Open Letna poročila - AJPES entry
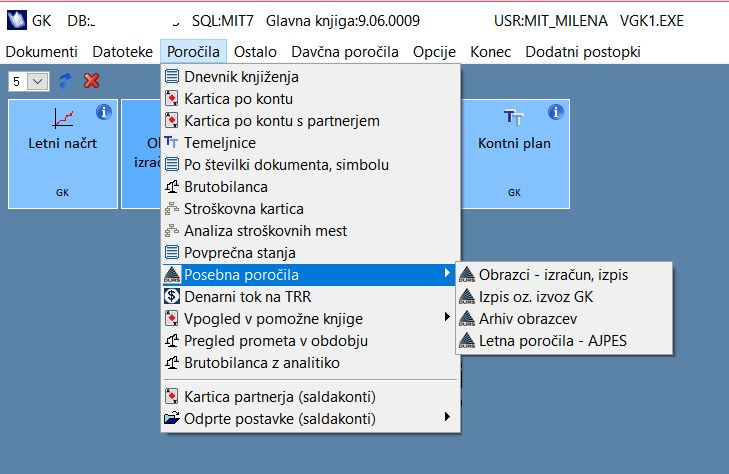 click(x=564, y=341)
